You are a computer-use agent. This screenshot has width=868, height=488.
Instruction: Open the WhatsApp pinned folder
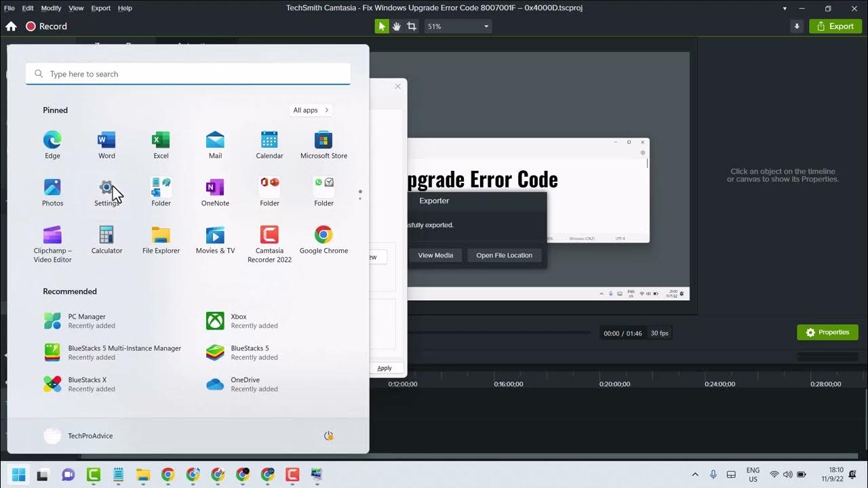pyautogui.click(x=323, y=192)
